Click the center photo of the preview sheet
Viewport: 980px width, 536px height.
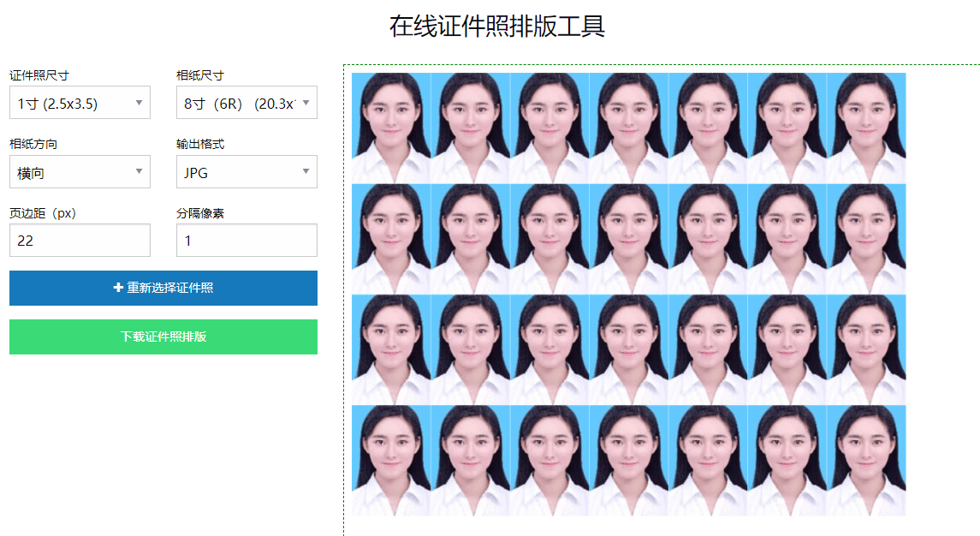point(628,295)
